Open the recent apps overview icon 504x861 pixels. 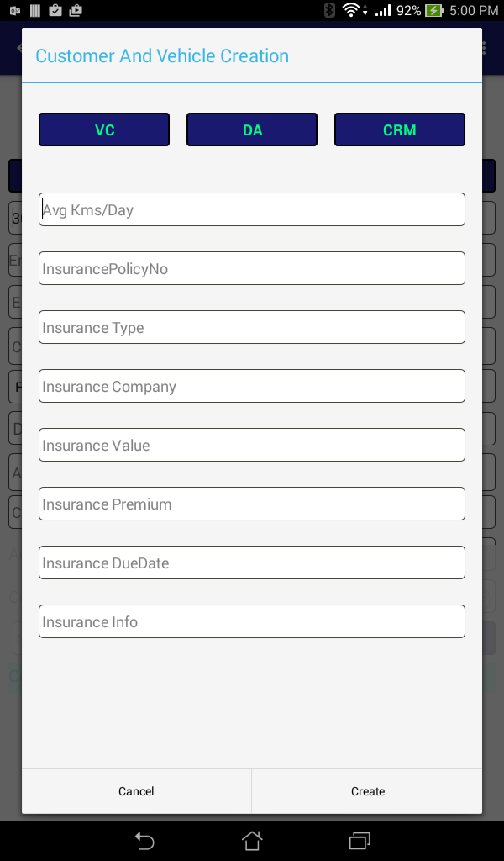tap(360, 841)
